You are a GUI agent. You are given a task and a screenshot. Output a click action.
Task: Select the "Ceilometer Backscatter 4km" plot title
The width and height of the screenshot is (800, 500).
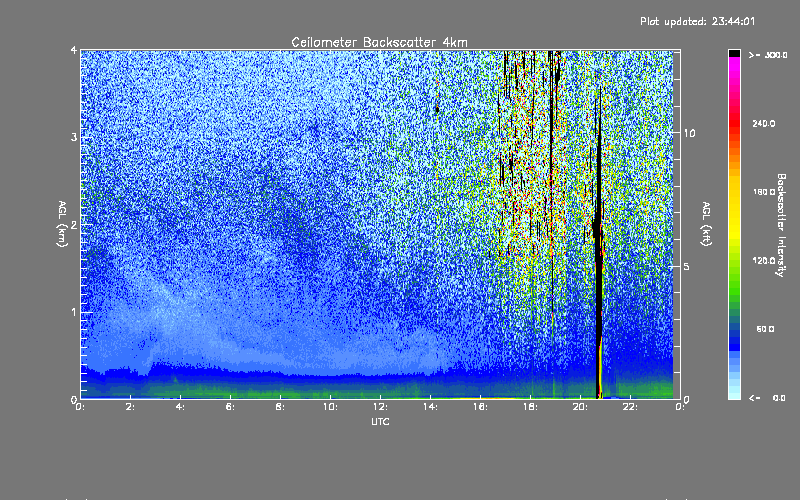(379, 42)
